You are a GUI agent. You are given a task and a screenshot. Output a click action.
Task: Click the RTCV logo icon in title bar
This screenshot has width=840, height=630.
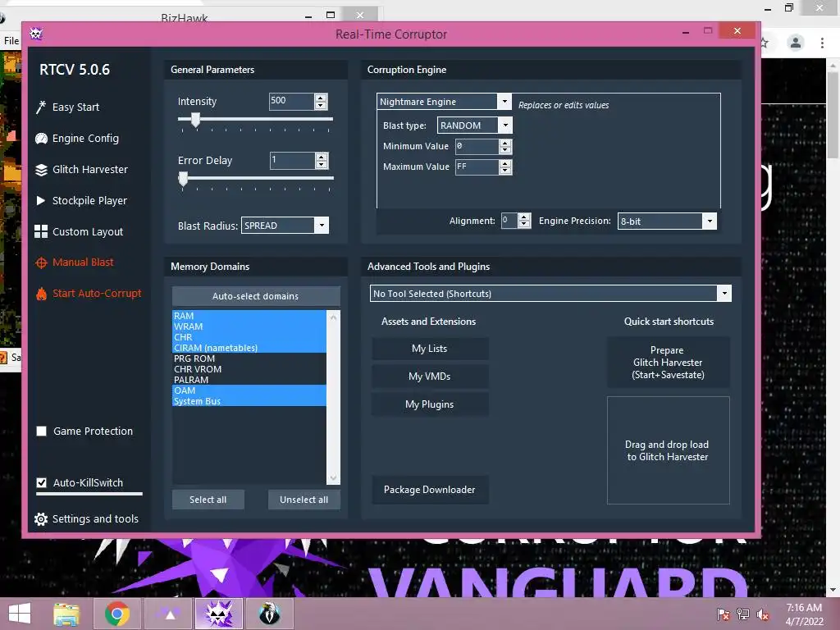click(36, 34)
